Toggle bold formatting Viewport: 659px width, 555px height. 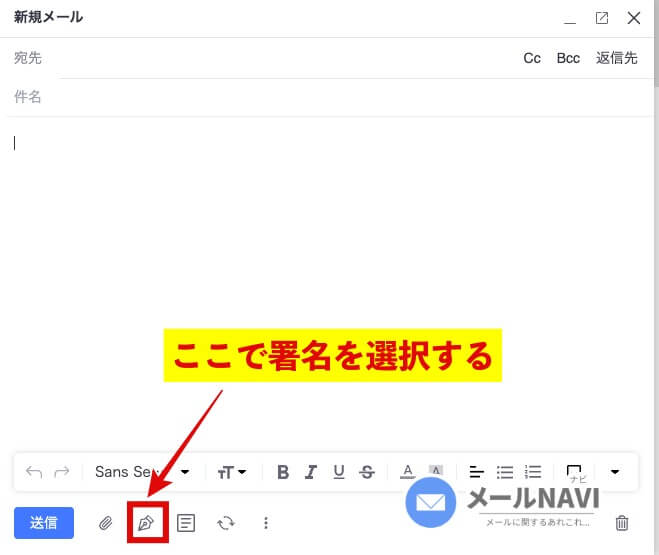coord(283,472)
